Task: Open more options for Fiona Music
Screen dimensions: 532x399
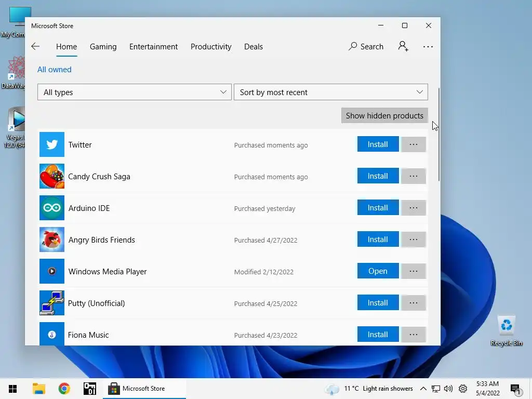Action: point(413,335)
